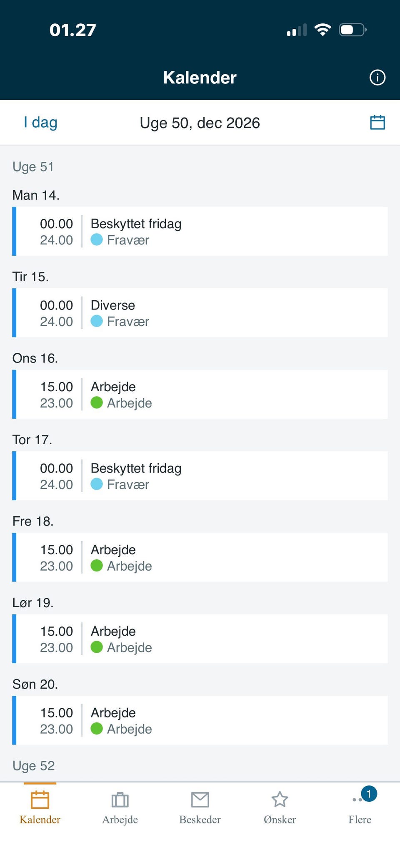Viewport: 400px width, 868px height.
Task: Open Saturday 19 Arbejde shift
Action: click(200, 639)
